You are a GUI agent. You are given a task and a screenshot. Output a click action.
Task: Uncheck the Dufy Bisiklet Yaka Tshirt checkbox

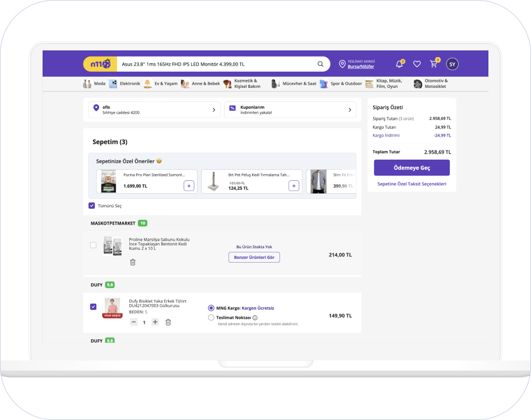(x=94, y=307)
